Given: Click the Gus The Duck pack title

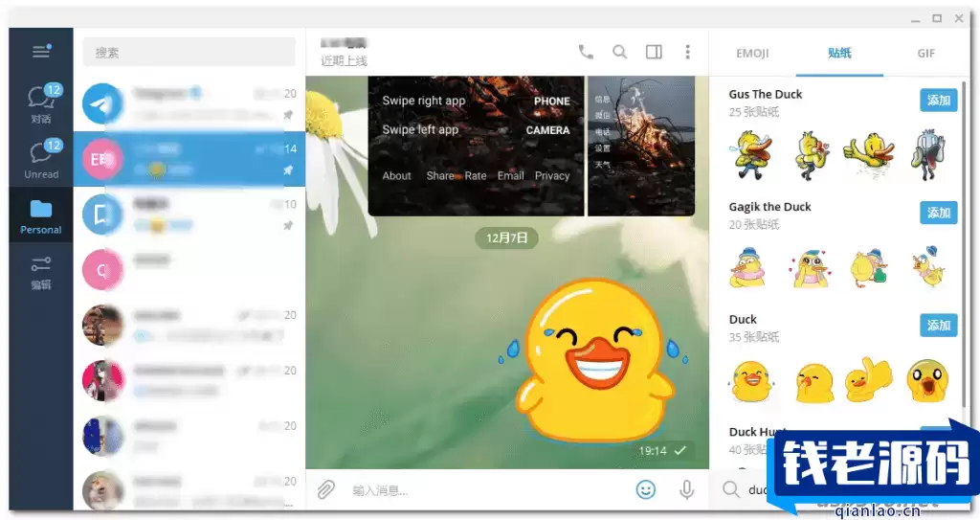Looking at the screenshot, I should (x=765, y=94).
